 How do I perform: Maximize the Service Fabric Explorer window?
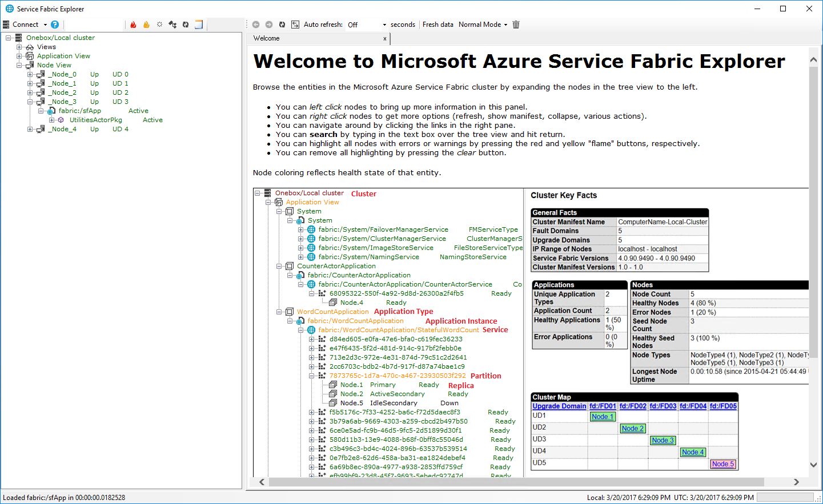(783, 9)
